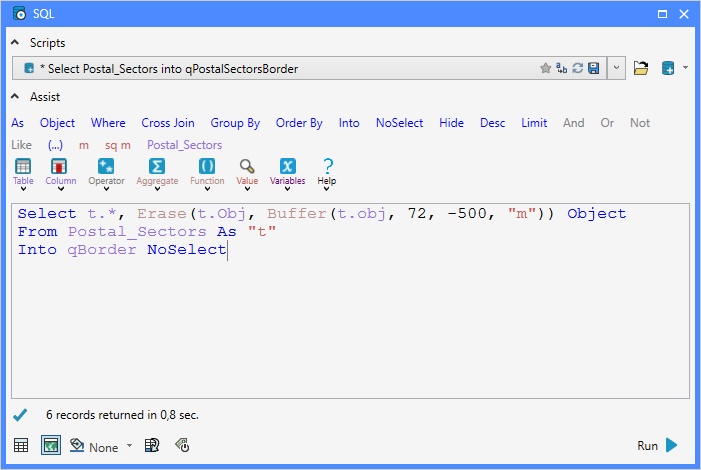This screenshot has height=470, width=701.
Task: Click the green check status icon
Action: [x=20, y=415]
